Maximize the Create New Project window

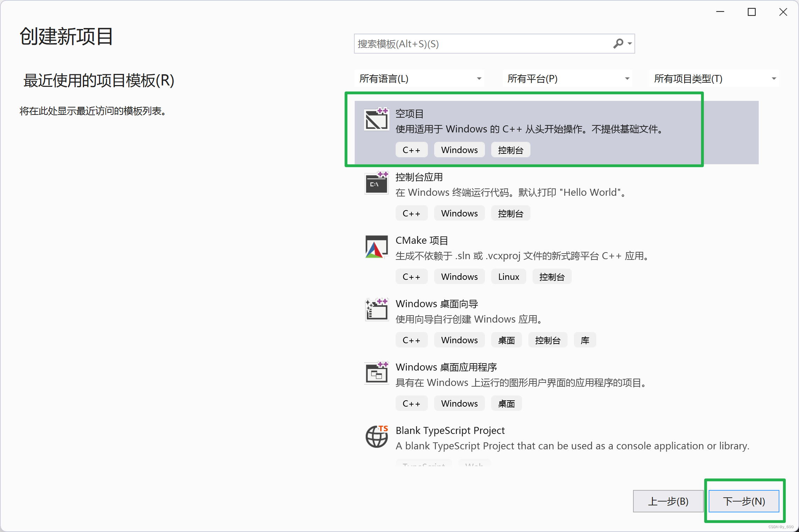click(x=751, y=12)
